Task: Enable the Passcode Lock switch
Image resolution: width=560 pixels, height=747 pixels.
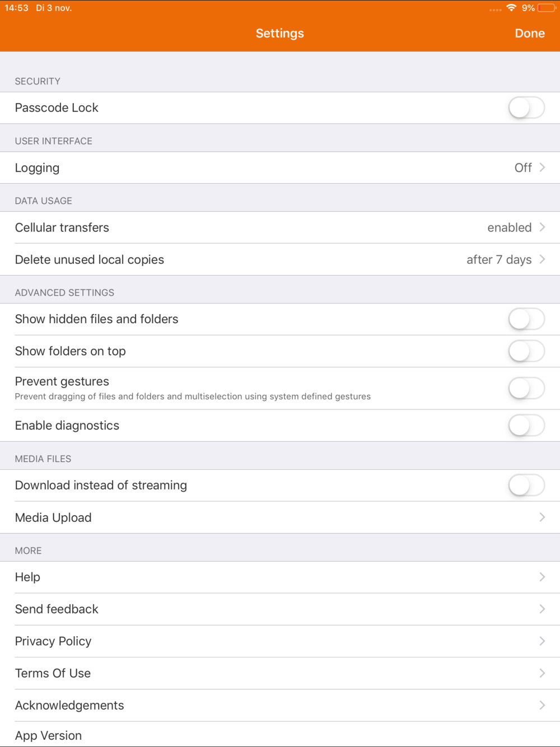Action: click(x=526, y=108)
